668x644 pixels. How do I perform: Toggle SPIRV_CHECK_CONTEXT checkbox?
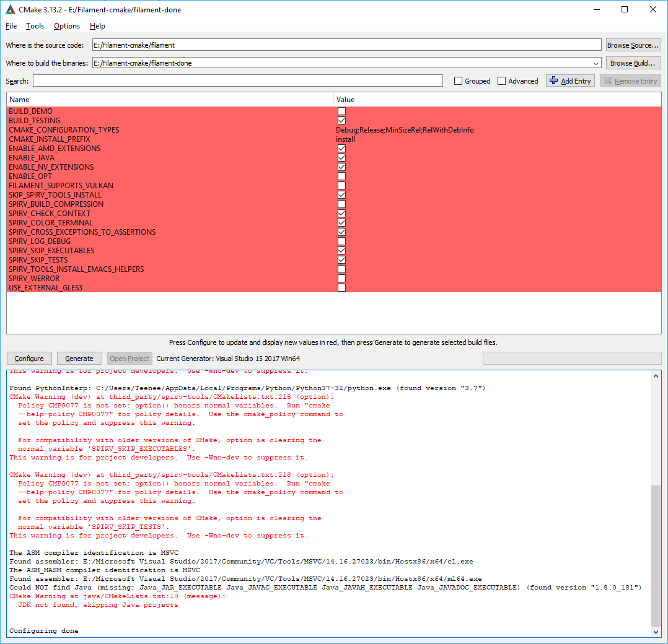[341, 213]
